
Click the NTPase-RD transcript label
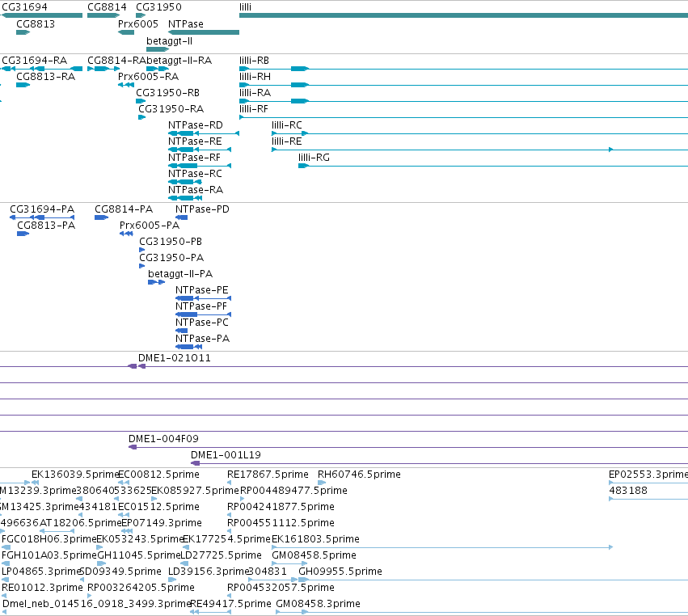pos(196,125)
